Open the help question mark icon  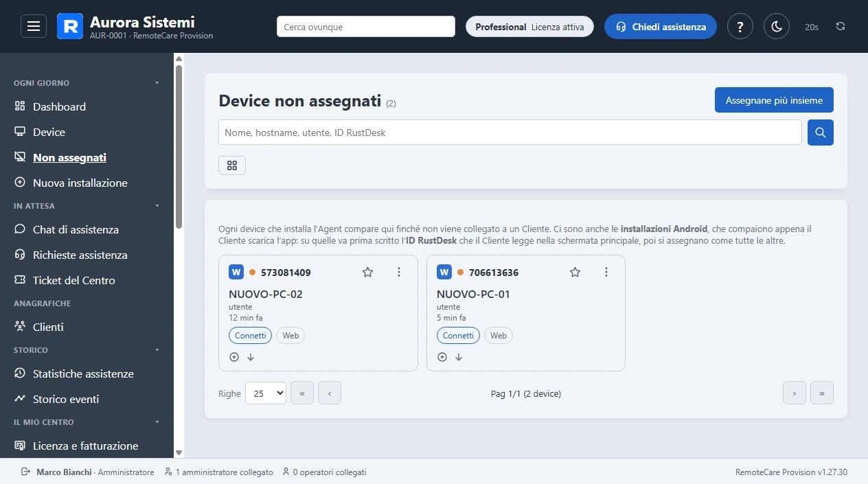point(740,27)
